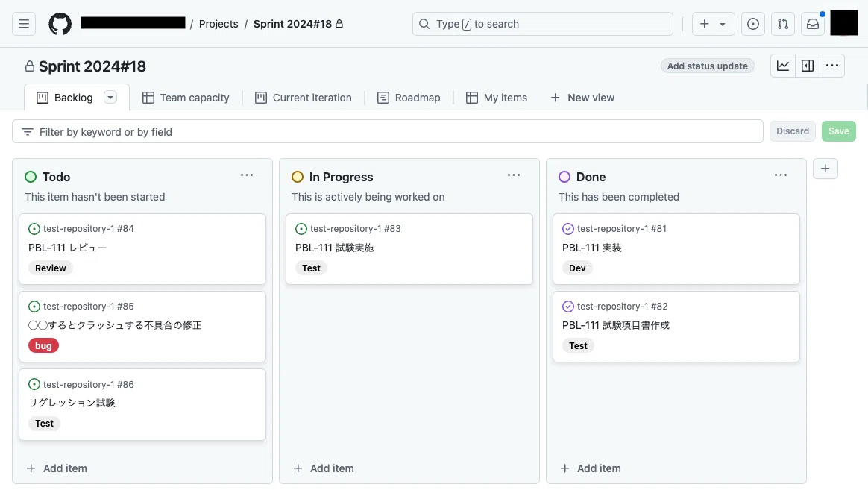This screenshot has width=868, height=490.
Task: Add a new column with plus button
Action: tap(825, 169)
